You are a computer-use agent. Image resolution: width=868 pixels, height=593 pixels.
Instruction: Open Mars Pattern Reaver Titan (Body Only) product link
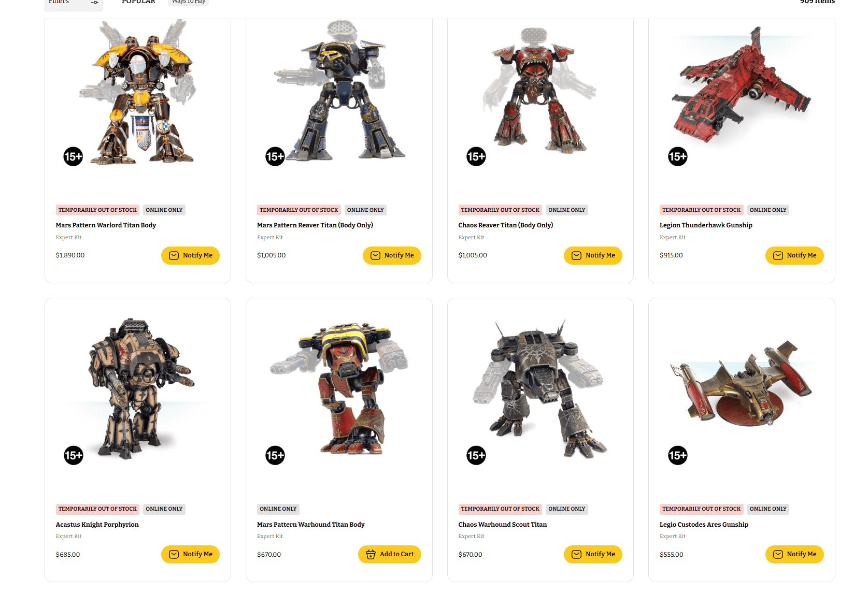click(x=315, y=225)
